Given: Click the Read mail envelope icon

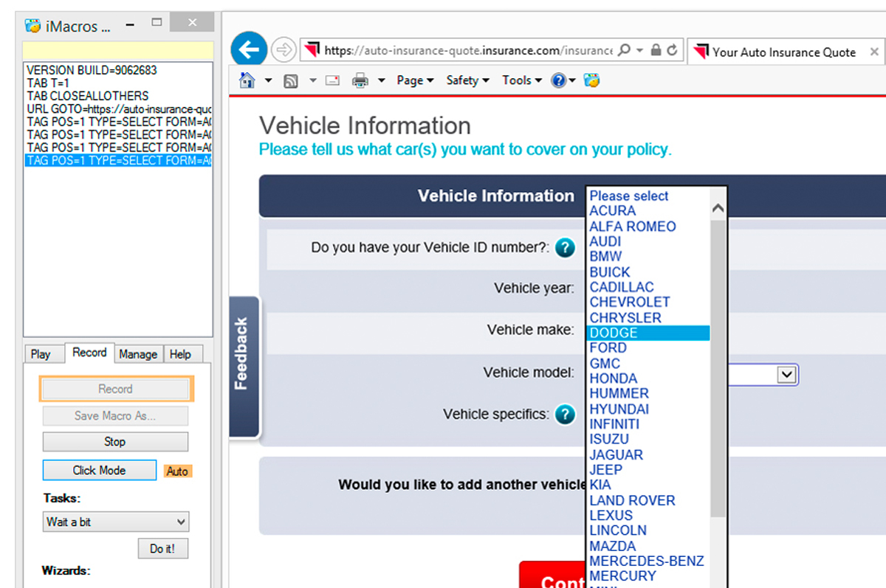Looking at the screenshot, I should (332, 80).
